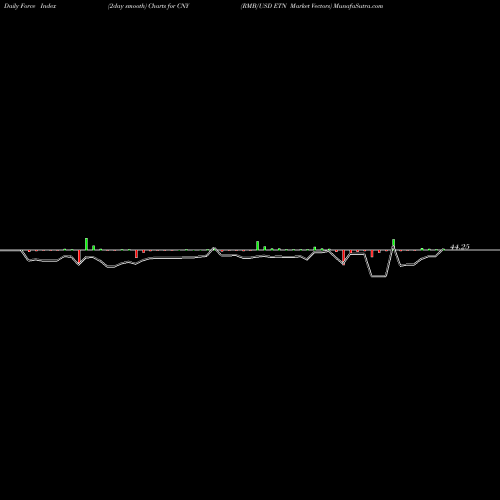The height and width of the screenshot is (500, 500).
Task: Click the 'Daily Force Index' title text
Action: click(x=30, y=6)
